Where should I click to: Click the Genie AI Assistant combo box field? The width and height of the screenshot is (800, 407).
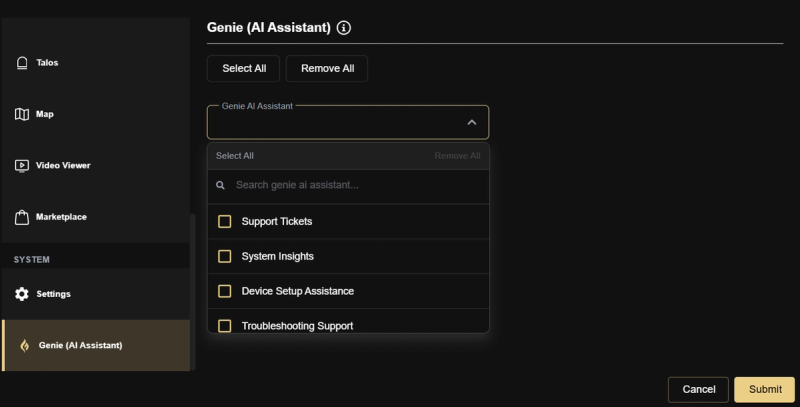348,122
